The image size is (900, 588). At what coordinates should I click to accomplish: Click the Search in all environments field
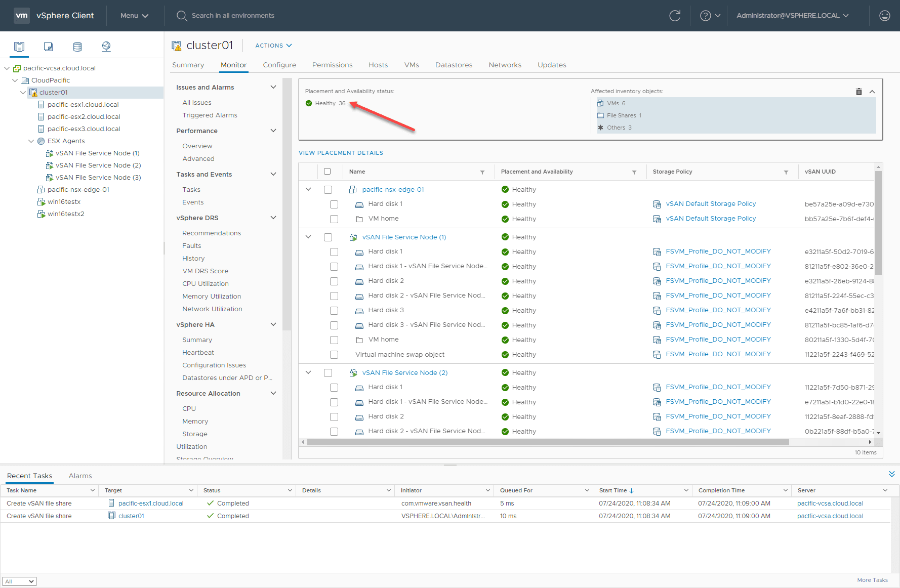233,16
